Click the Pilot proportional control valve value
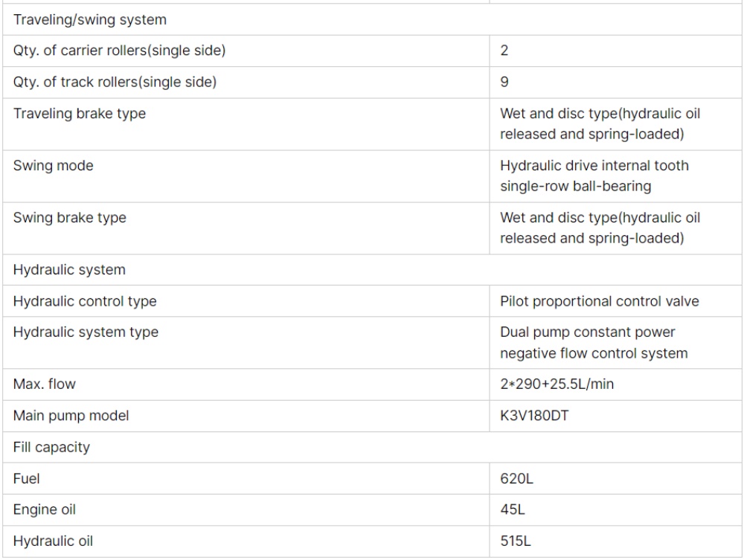The image size is (744, 560). [599, 301]
